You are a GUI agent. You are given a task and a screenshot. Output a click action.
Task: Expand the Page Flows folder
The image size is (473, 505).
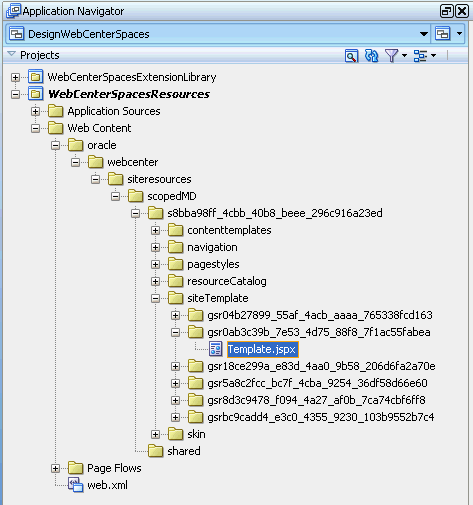click(x=55, y=468)
